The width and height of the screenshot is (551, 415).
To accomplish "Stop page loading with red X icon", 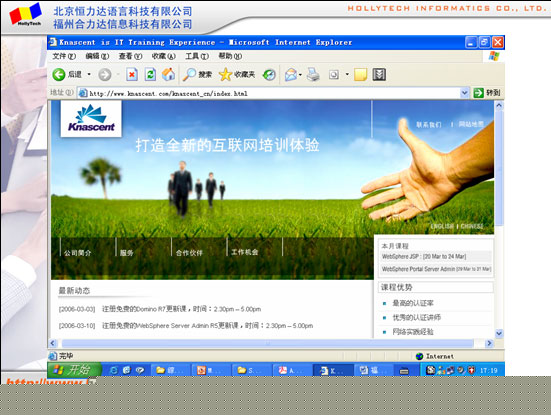I will pyautogui.click(x=132, y=74).
